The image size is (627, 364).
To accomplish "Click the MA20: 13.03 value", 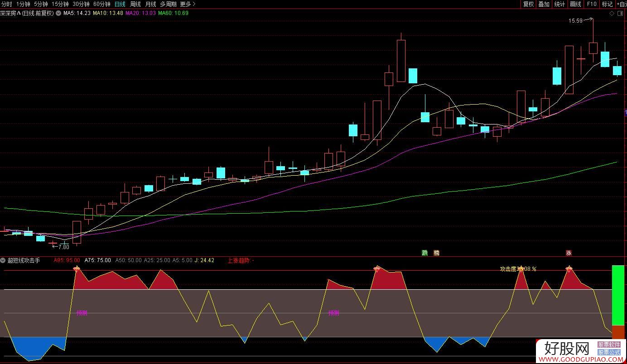I will pyautogui.click(x=140, y=13).
